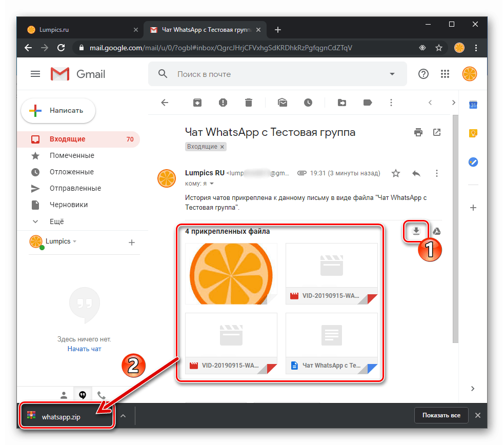The image size is (504, 445).
Task: Click 'Поиск в почте' search field
Action: tap(276, 74)
